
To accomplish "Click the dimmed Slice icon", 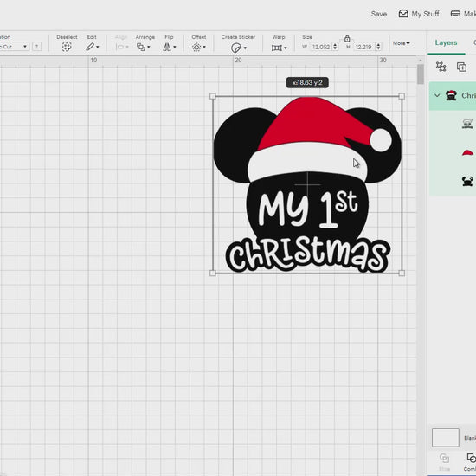I will tap(444, 458).
